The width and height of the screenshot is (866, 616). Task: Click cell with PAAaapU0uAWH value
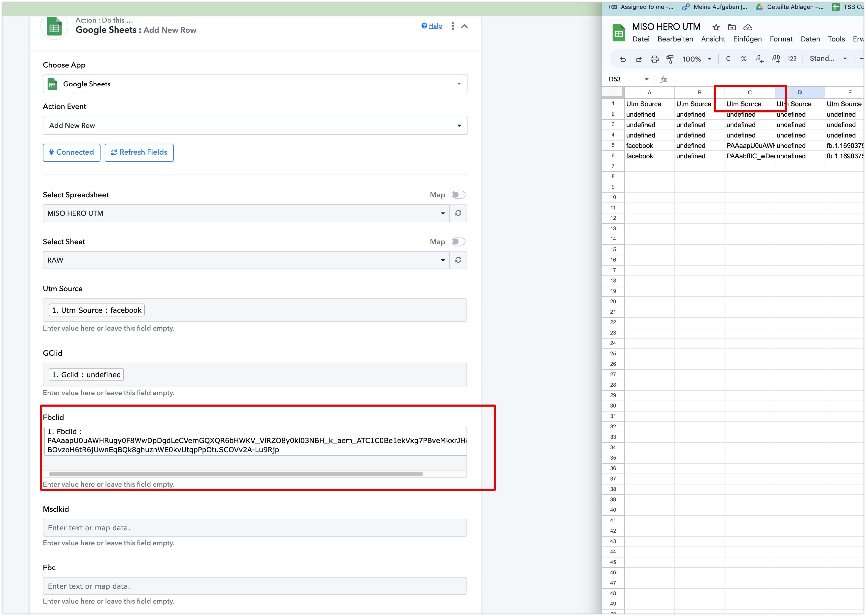pos(750,146)
